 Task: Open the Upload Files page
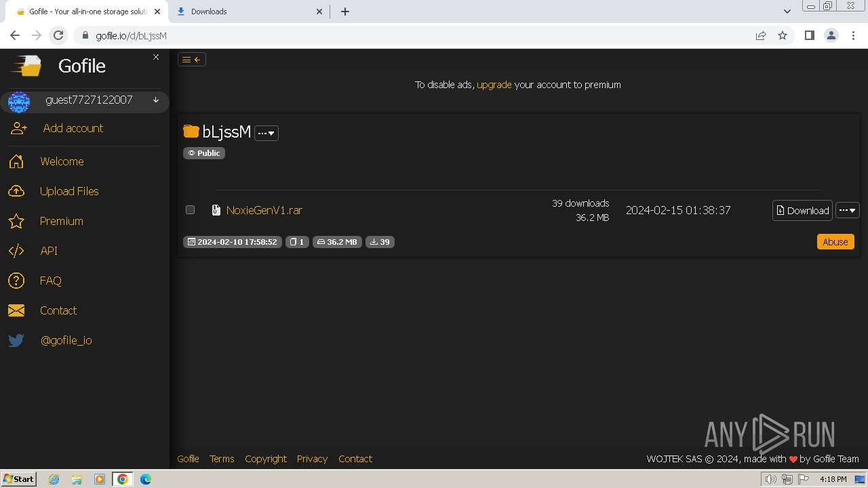pos(69,191)
